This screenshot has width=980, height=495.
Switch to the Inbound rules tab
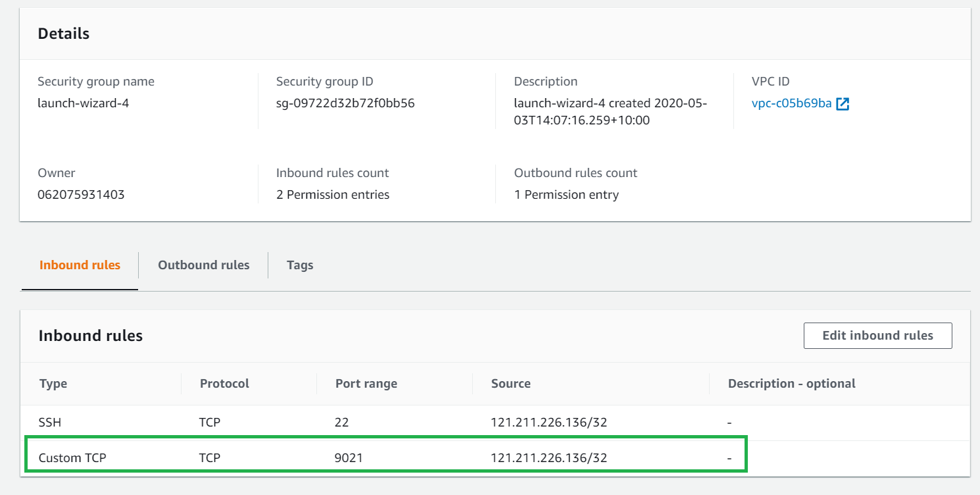click(x=80, y=265)
